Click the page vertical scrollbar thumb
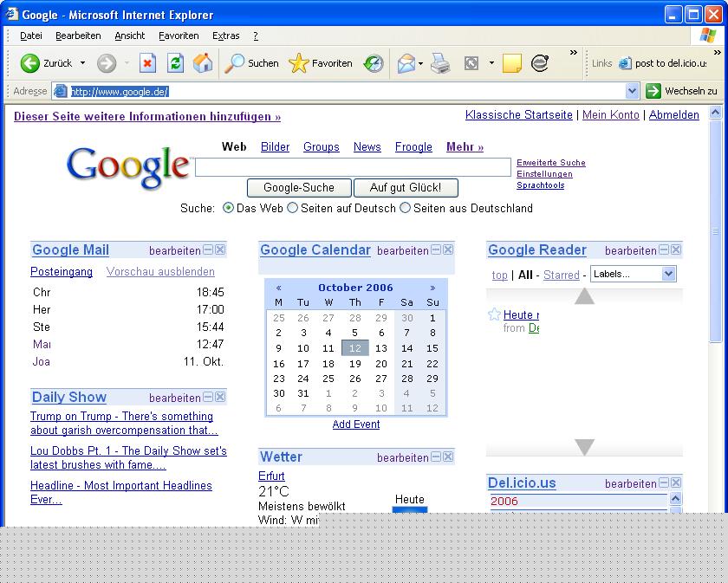728x583 pixels. click(x=716, y=230)
